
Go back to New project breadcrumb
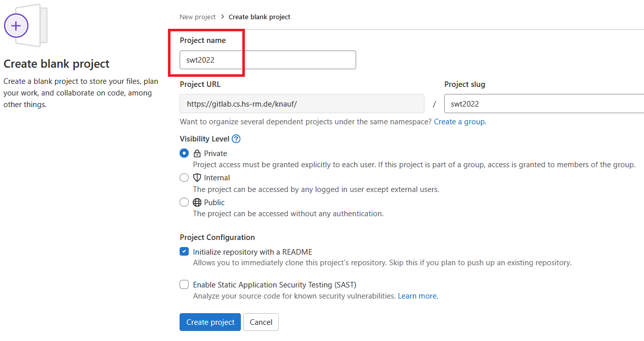[197, 17]
